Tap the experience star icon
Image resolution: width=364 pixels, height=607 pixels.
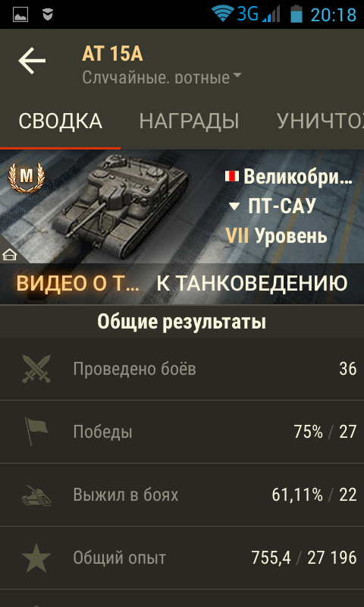[36, 558]
